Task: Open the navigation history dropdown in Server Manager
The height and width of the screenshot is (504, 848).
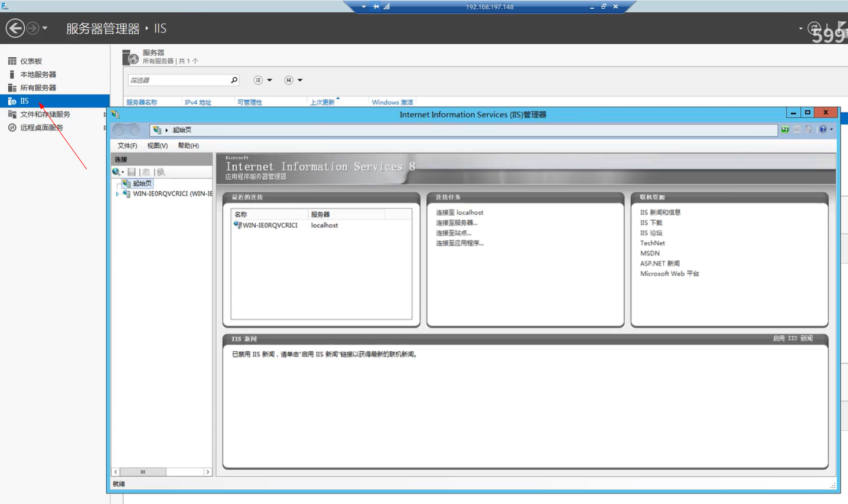Action: click(45, 28)
